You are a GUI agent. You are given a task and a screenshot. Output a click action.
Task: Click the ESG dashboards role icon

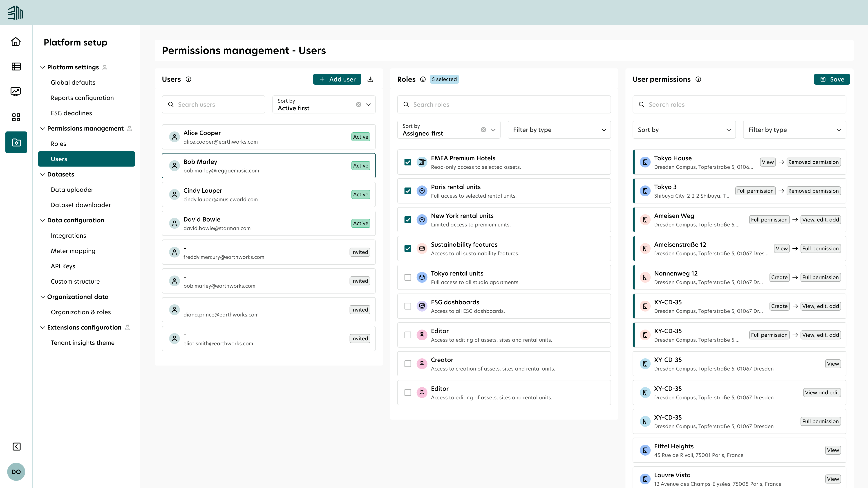click(x=422, y=306)
